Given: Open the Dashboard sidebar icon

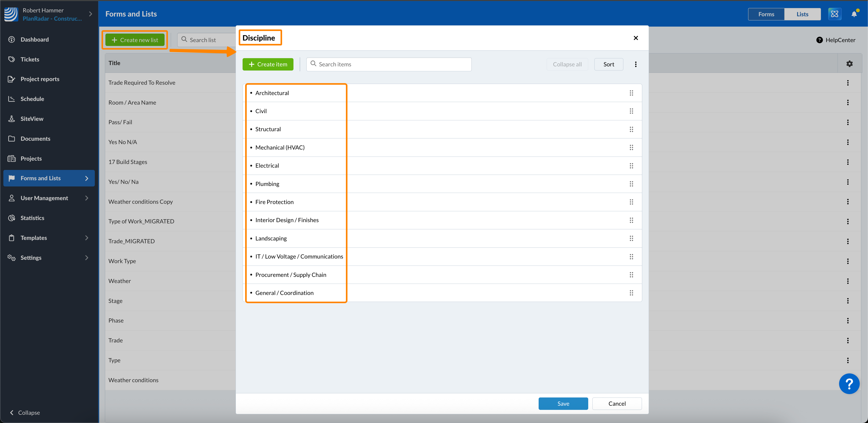Looking at the screenshot, I should [11, 40].
